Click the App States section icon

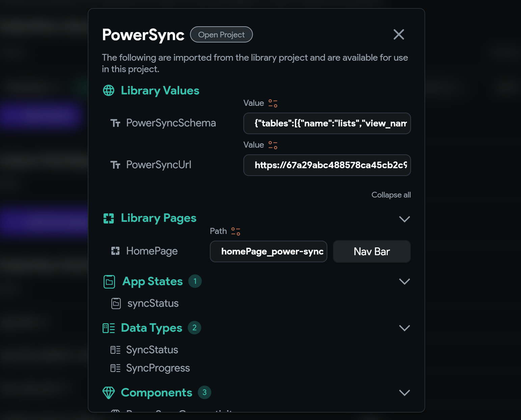[x=109, y=282]
